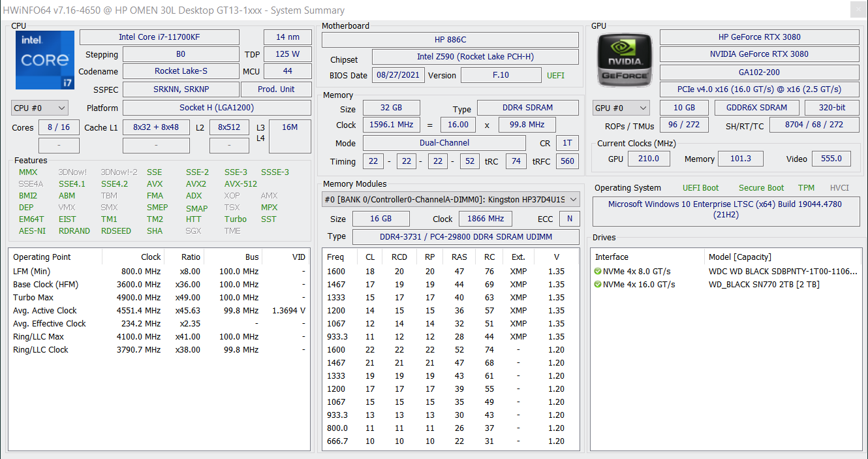Click the GA102-200 GPU chip field

[x=760, y=72]
